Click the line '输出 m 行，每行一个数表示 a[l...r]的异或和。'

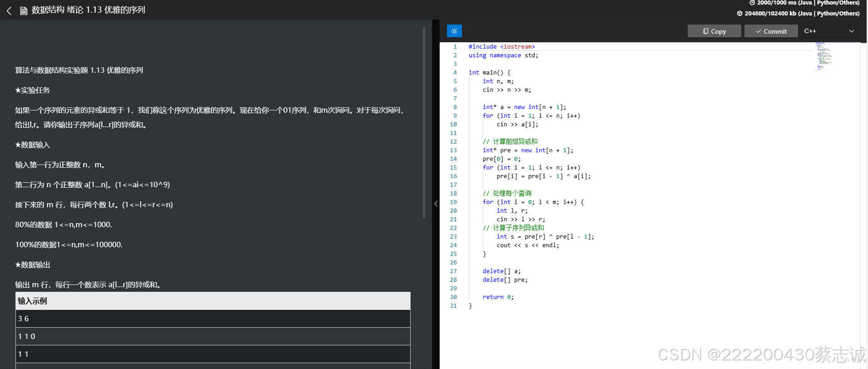pos(89,284)
